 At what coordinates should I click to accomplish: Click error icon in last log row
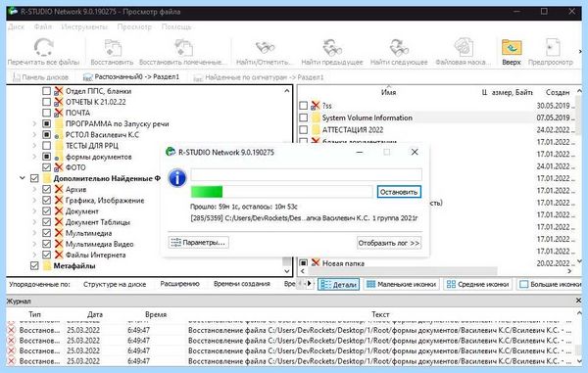click(x=12, y=361)
